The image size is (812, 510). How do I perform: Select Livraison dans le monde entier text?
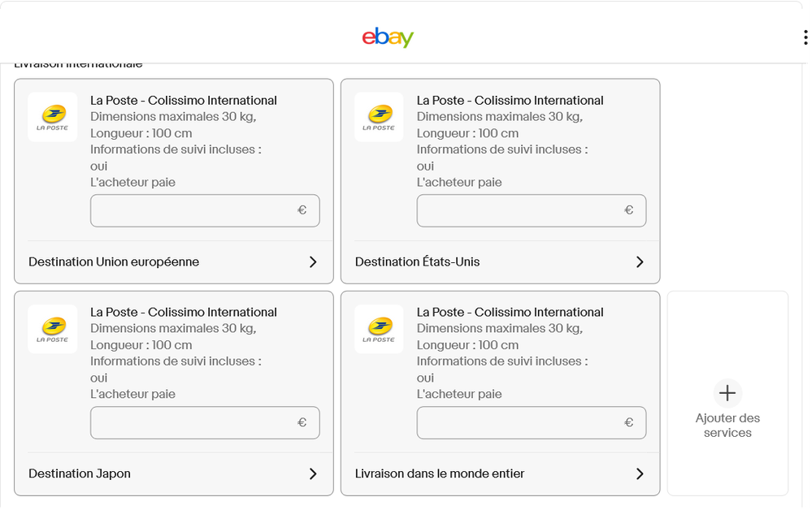[440, 473]
